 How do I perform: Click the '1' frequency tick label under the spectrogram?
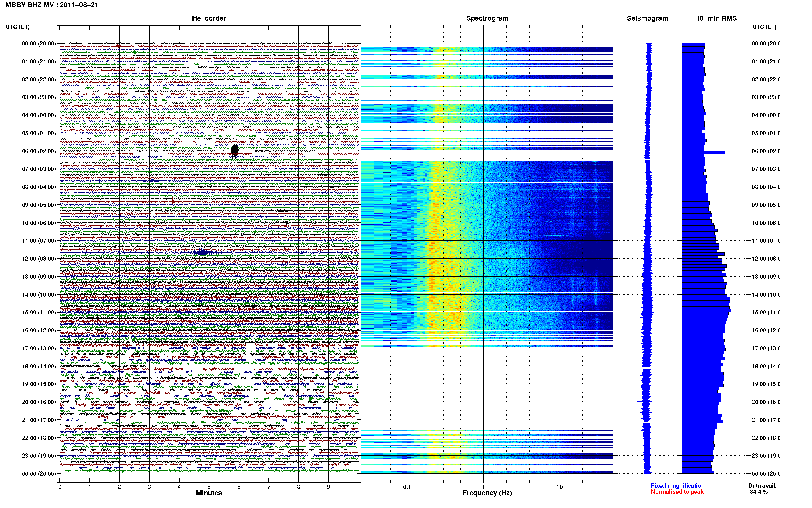[483, 487]
